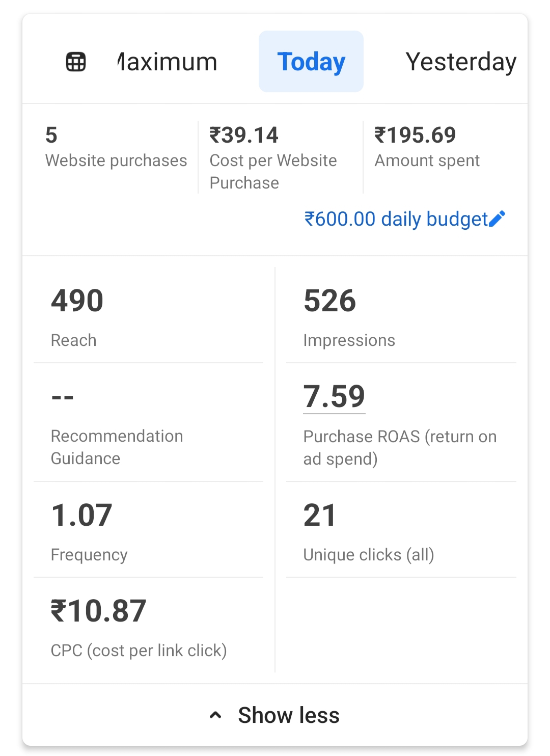The width and height of the screenshot is (550, 756).
Task: Open the table columns grid icon
Action: pos(76,62)
